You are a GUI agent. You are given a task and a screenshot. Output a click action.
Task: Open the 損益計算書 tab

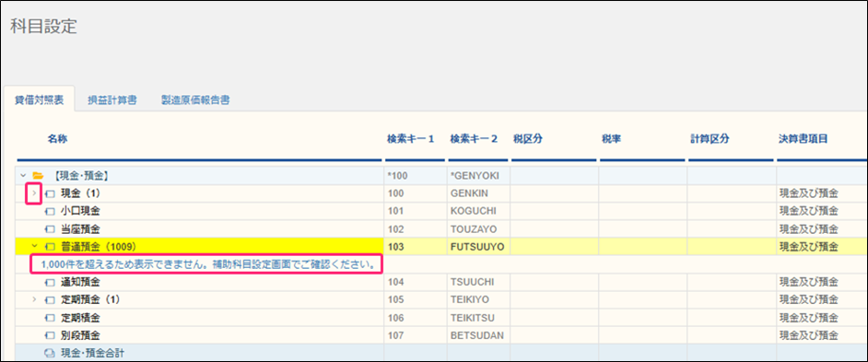(111, 100)
